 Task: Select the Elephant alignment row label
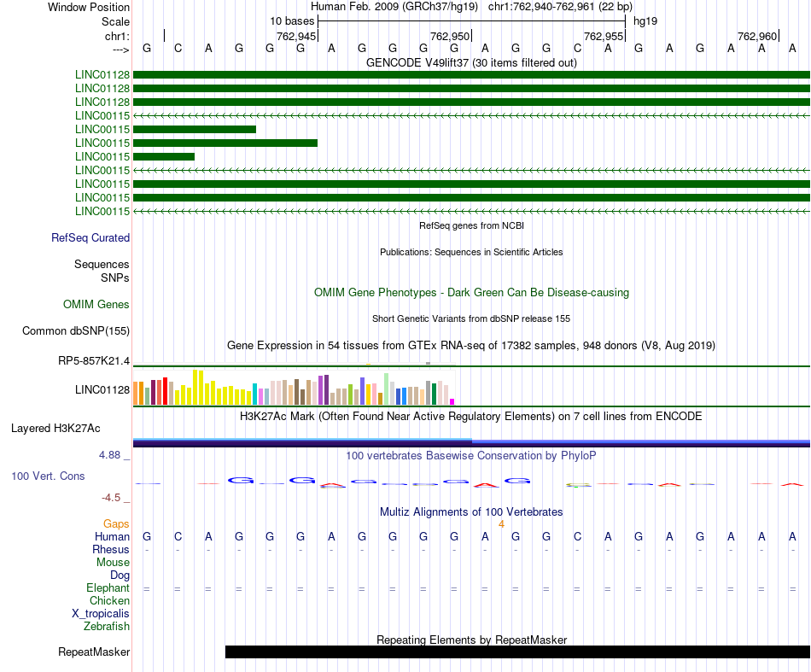(x=108, y=587)
